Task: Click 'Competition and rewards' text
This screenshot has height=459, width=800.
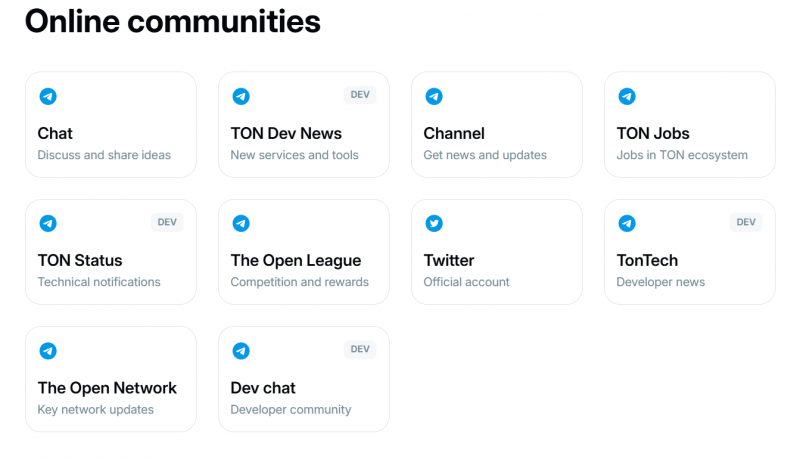Action: (x=299, y=282)
